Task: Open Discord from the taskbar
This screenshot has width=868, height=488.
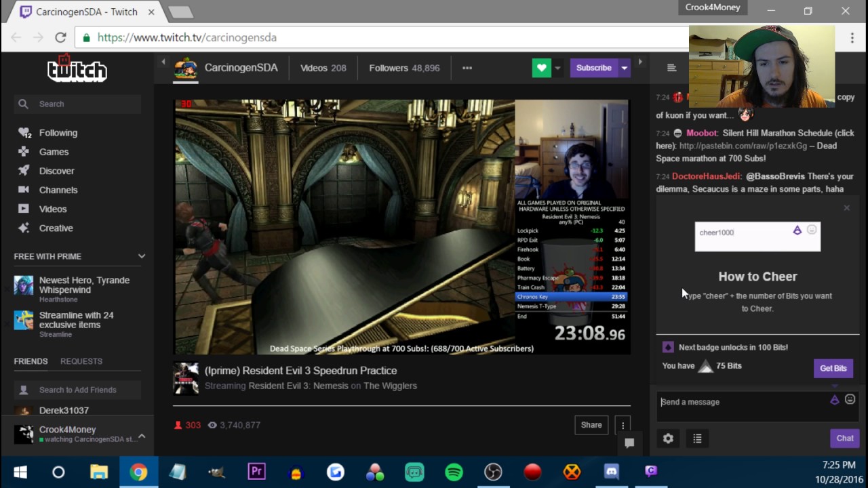Action: [611, 472]
